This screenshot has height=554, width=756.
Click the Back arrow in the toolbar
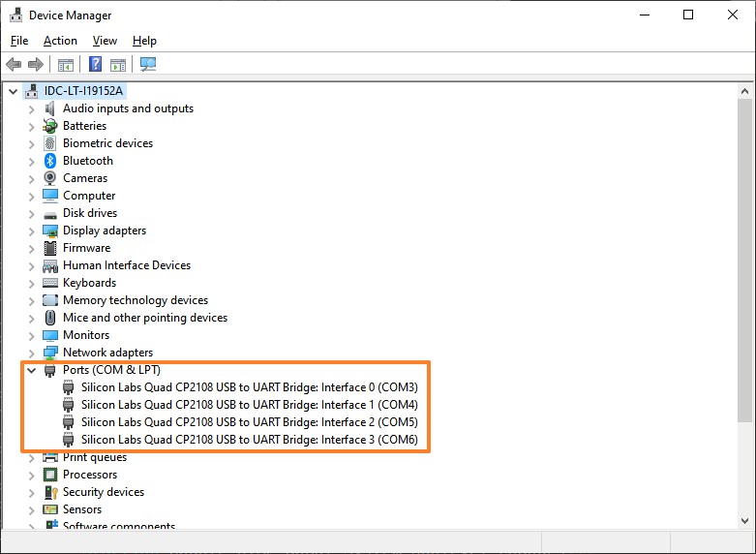pyautogui.click(x=14, y=65)
